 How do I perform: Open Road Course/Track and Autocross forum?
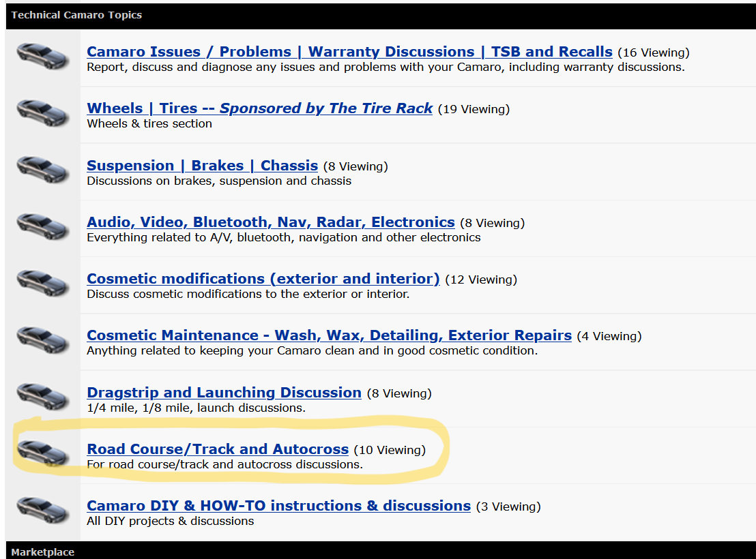[x=218, y=449]
